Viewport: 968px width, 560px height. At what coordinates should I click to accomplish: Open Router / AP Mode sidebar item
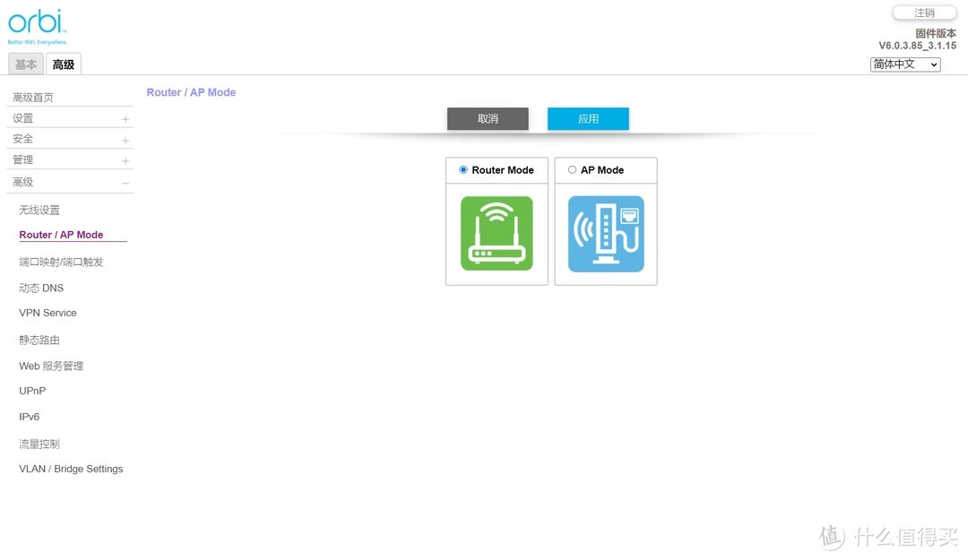click(x=61, y=235)
